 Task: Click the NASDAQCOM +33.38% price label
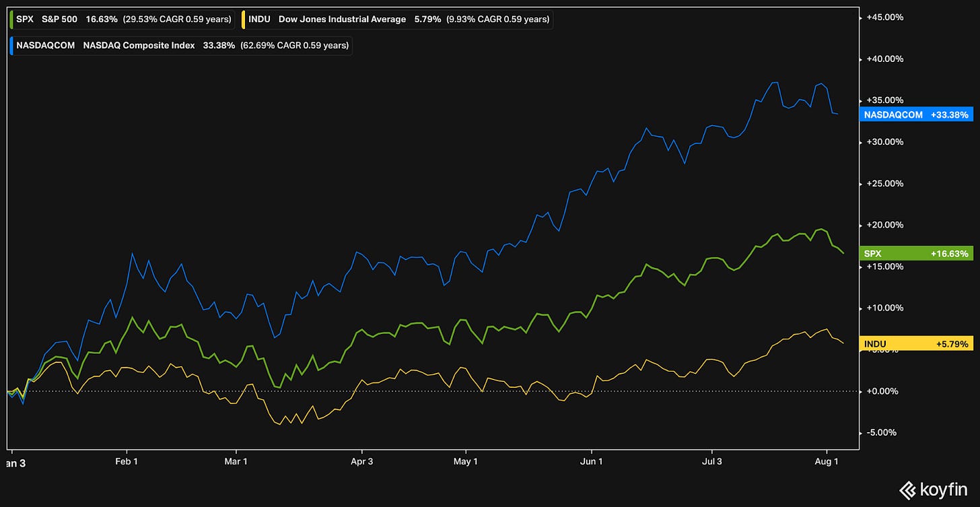click(x=917, y=114)
